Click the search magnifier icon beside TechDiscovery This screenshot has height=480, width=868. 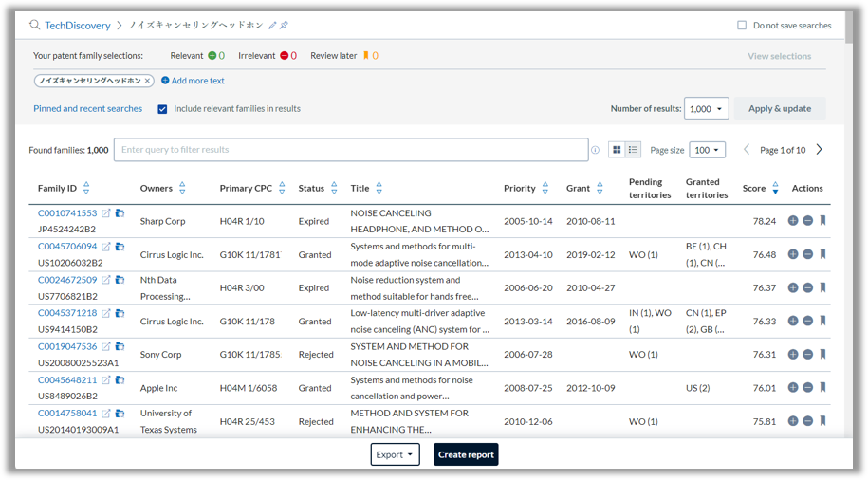click(x=34, y=25)
